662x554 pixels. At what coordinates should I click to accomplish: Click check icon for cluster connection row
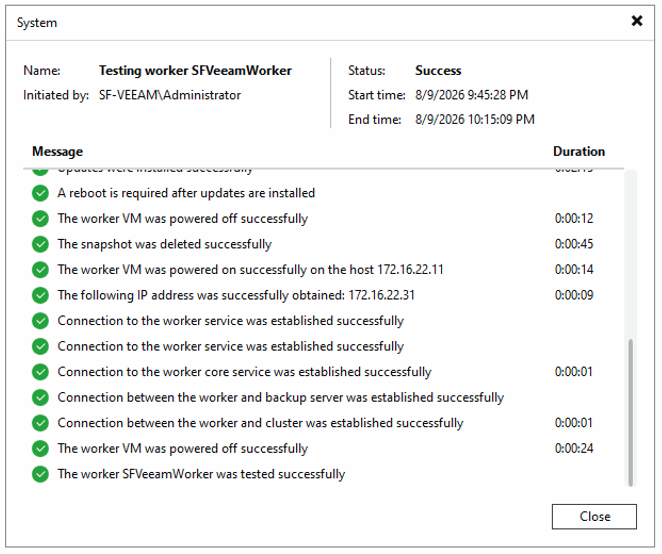coord(40,423)
